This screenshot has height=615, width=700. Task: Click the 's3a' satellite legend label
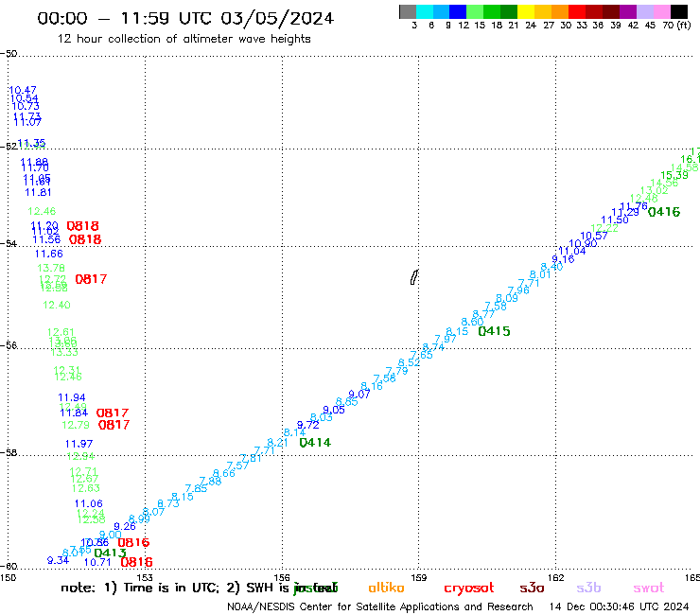(x=532, y=588)
